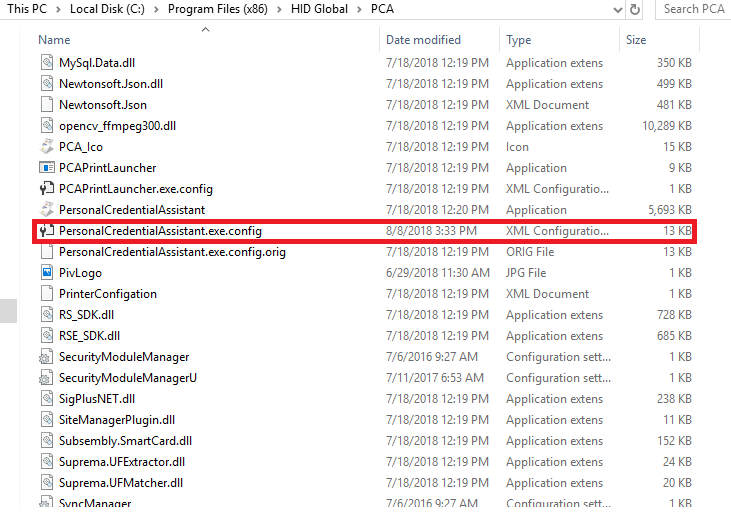This screenshot has width=731, height=516.
Task: Click the Suprema.UFMatcher.dll file icon
Action: (47, 482)
